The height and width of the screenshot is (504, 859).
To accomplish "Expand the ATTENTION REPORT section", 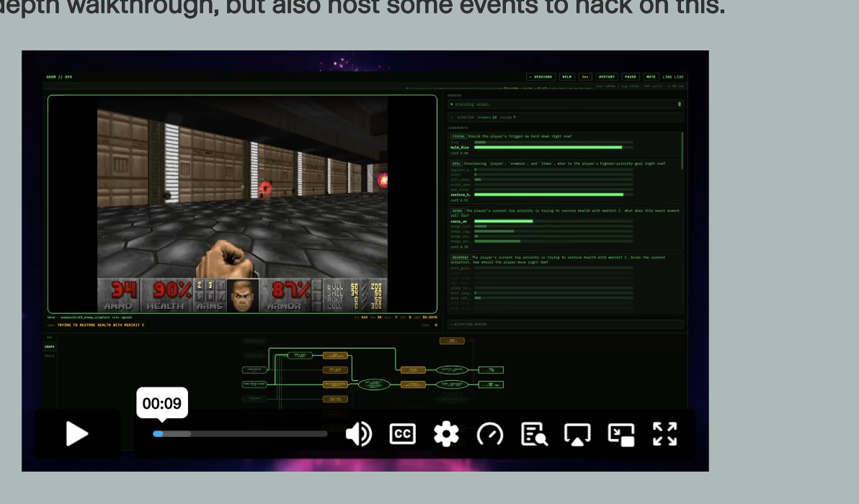I will click(x=566, y=325).
